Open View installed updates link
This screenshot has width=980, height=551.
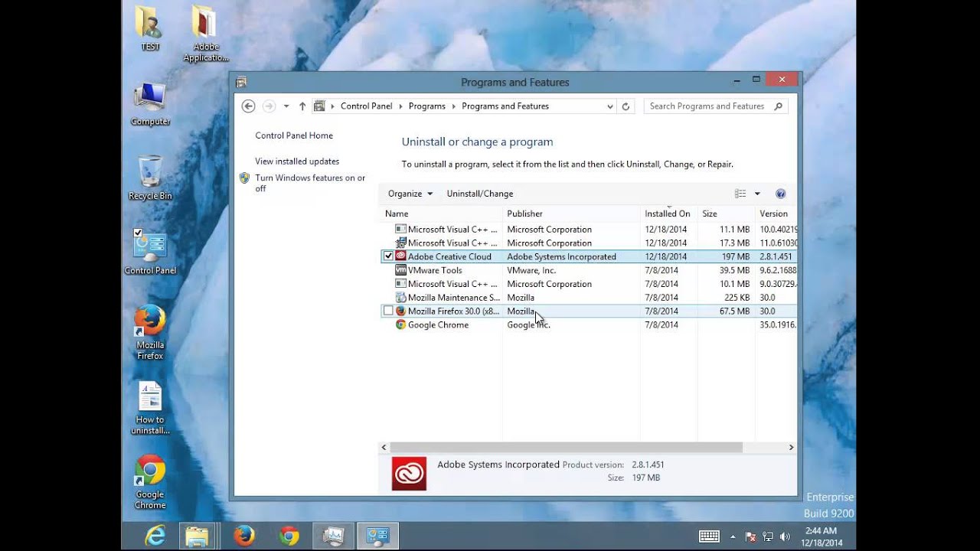pyautogui.click(x=297, y=161)
